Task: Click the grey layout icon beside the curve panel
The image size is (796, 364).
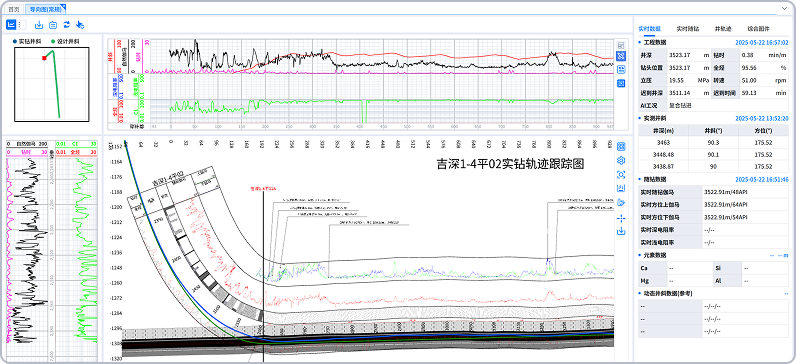Action: [620, 45]
